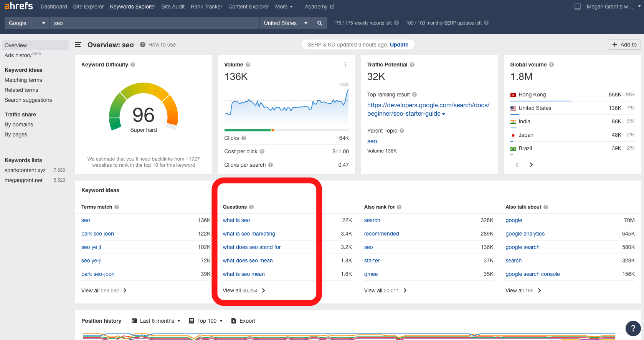Open Dashboard in top navigation
644x340 pixels.
54,7
